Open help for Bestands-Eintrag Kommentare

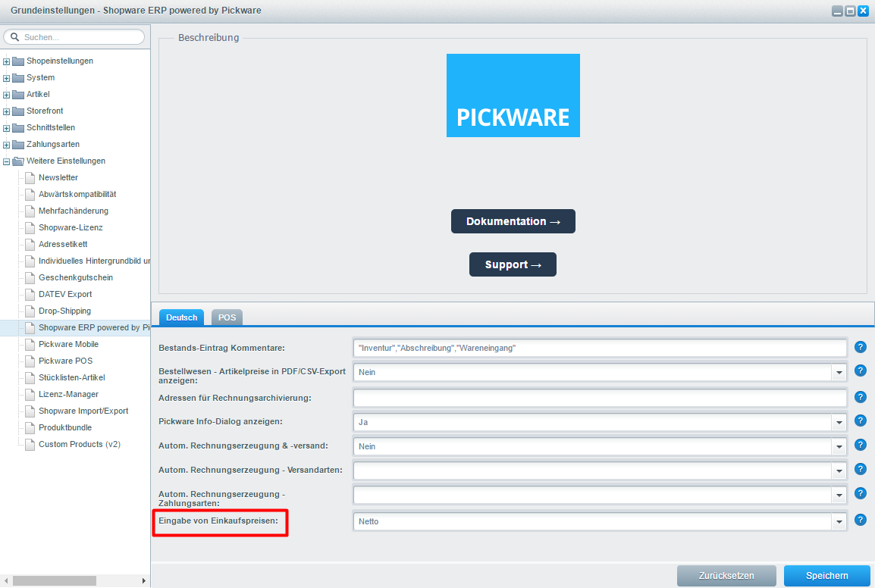click(861, 347)
